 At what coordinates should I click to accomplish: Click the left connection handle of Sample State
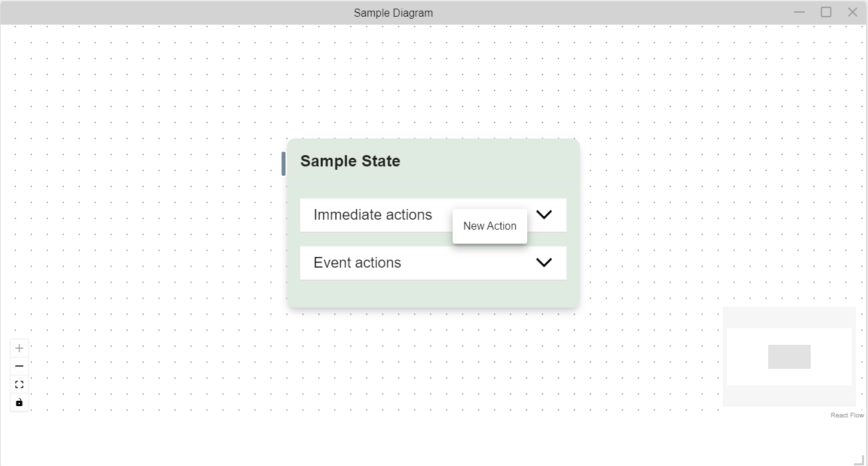click(284, 164)
